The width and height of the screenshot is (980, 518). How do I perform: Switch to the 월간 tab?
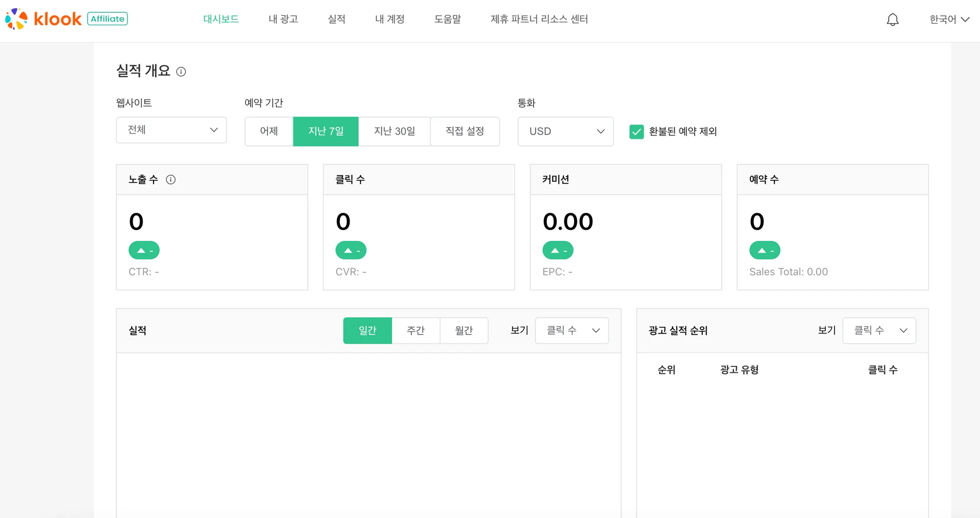pyautogui.click(x=464, y=330)
